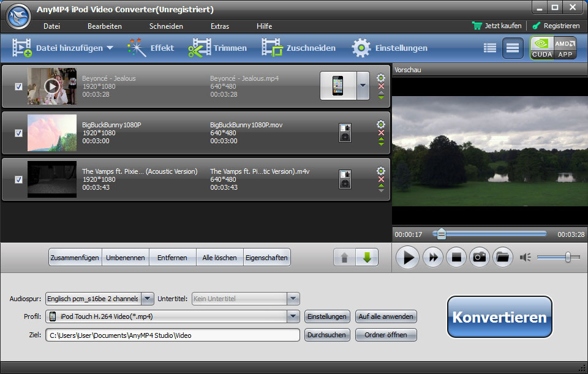Move The Vamps row up with green arrow
The width and height of the screenshot is (588, 374).
pos(381,185)
